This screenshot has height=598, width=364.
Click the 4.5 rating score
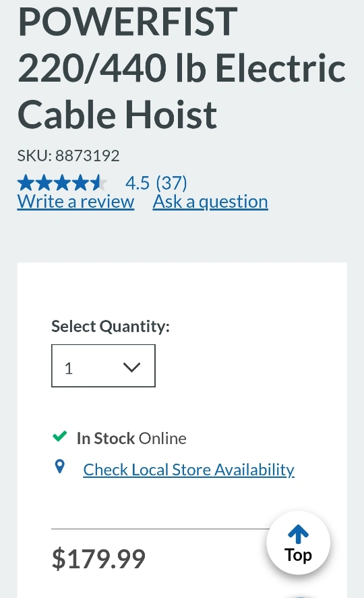pos(138,183)
